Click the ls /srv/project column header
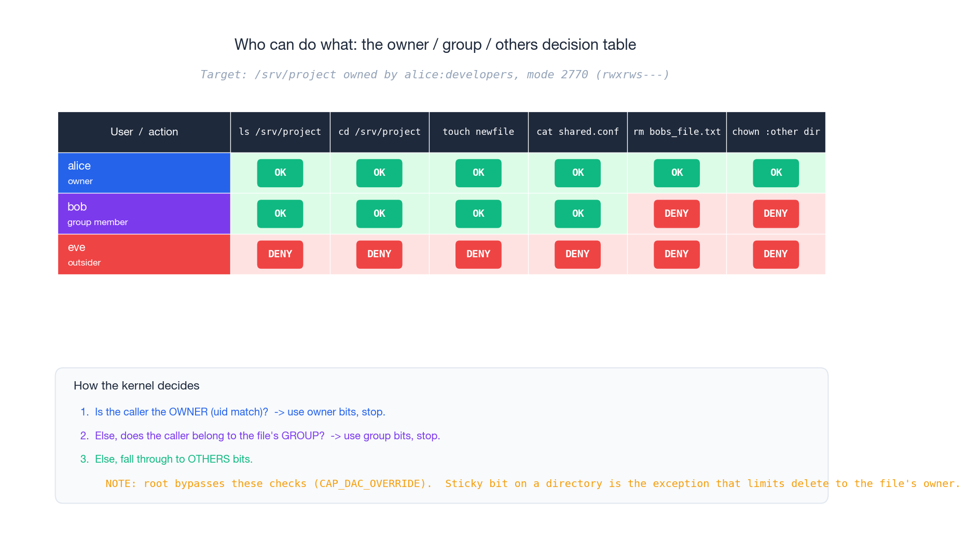 pyautogui.click(x=280, y=132)
